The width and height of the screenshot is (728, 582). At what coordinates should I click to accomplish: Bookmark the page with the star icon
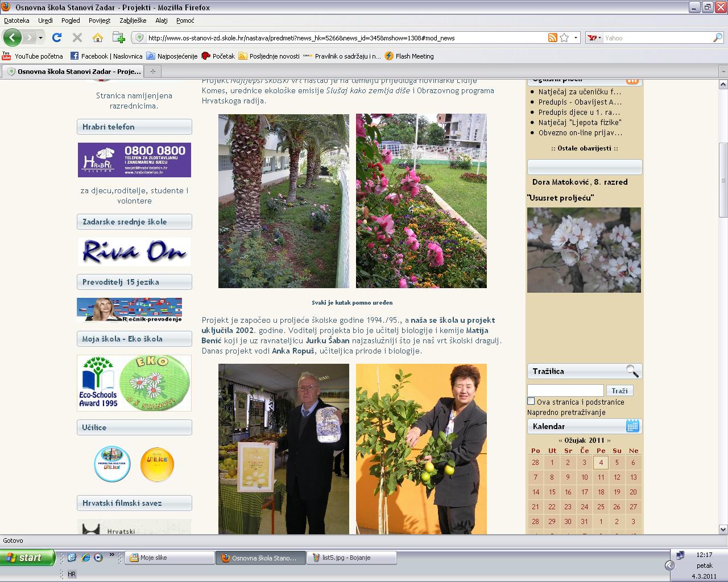tap(564, 38)
